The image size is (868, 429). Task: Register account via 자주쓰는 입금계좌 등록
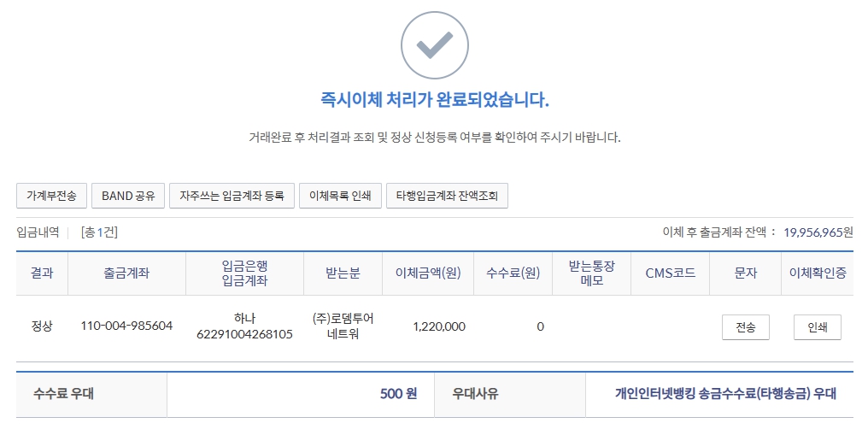click(232, 196)
